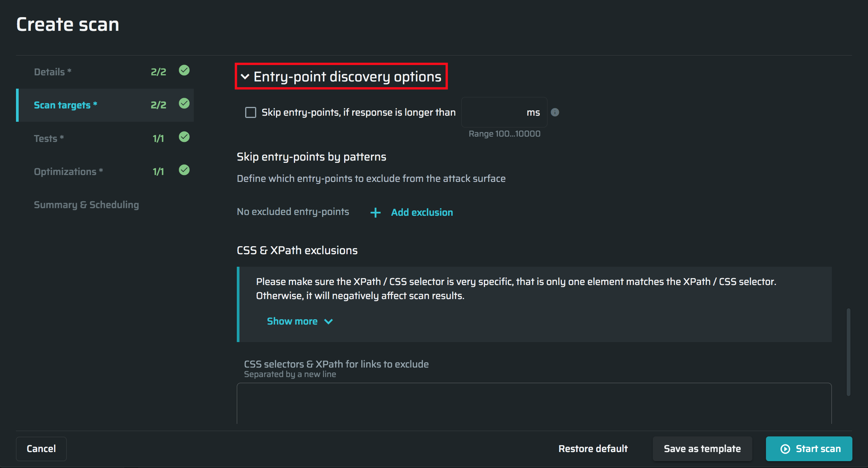Click the chevron beside Show more
Screen dimensions: 868x468
(329, 322)
